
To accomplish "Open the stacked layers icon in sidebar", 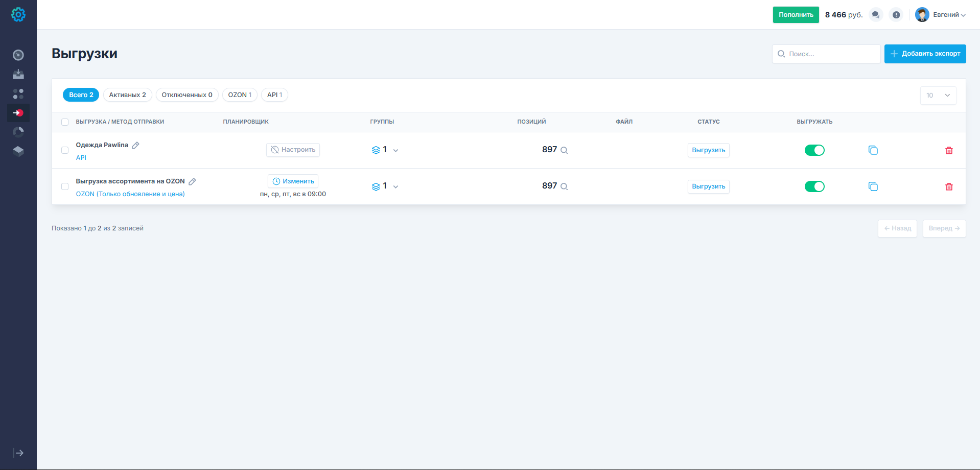I will pos(18,151).
